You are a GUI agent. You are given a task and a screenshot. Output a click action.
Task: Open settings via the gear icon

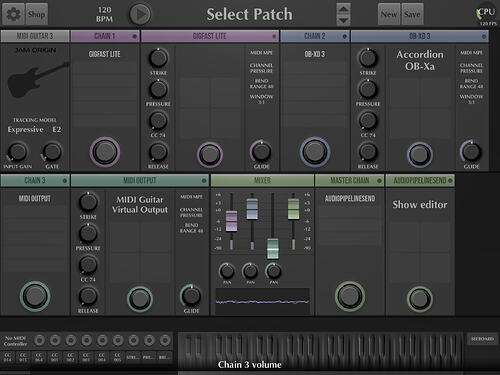[13, 14]
